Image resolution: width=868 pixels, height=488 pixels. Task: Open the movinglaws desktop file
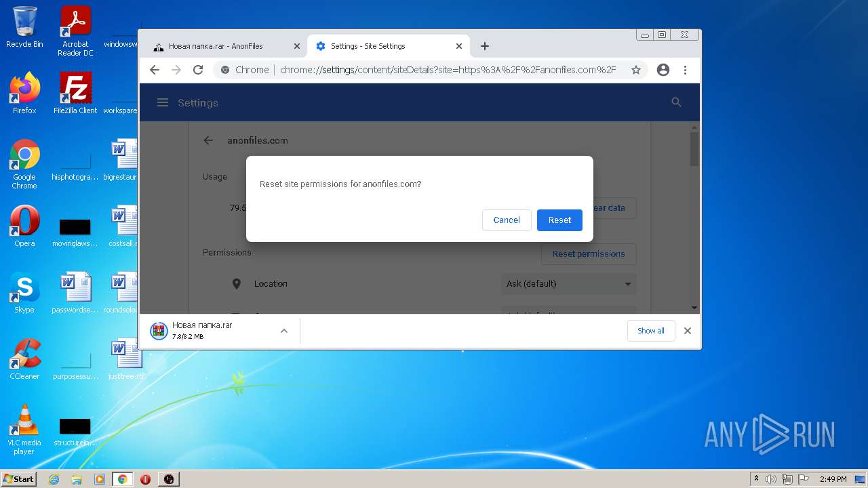pos(75,231)
